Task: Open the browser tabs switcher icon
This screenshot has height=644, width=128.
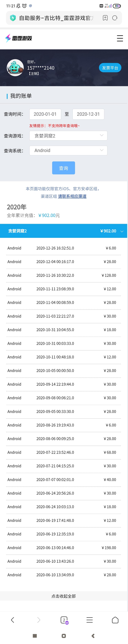Action: point(64,620)
